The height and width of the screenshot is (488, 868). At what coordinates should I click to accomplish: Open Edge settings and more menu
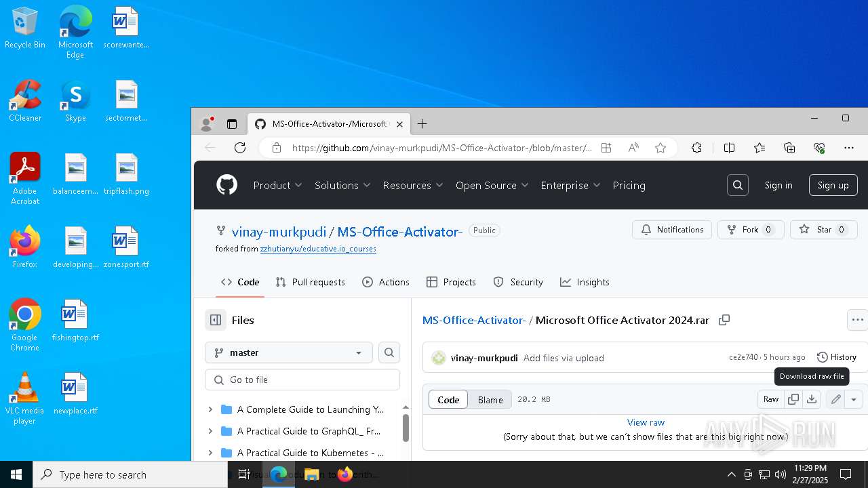coord(849,148)
